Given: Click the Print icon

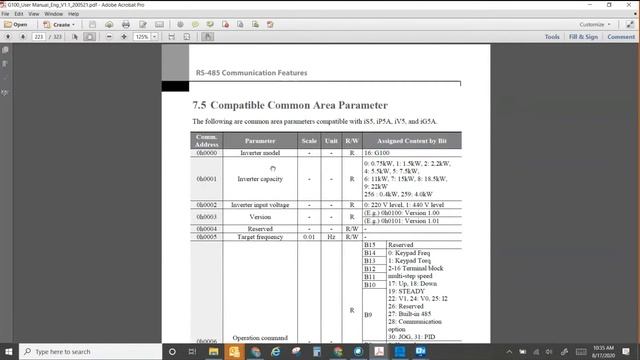Looking at the screenshot, I should pos(126,24).
